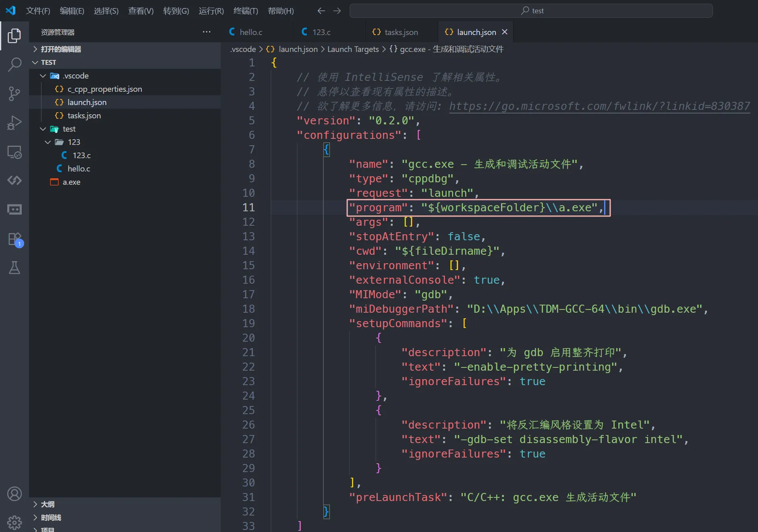
Task: Expand the Open Editors section
Action: point(60,49)
